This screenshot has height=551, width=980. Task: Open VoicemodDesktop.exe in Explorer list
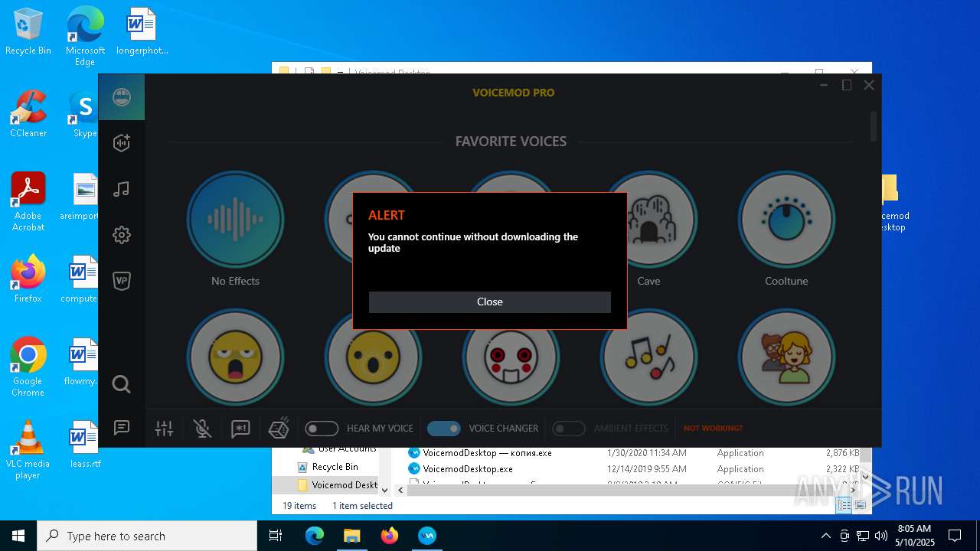pos(468,469)
